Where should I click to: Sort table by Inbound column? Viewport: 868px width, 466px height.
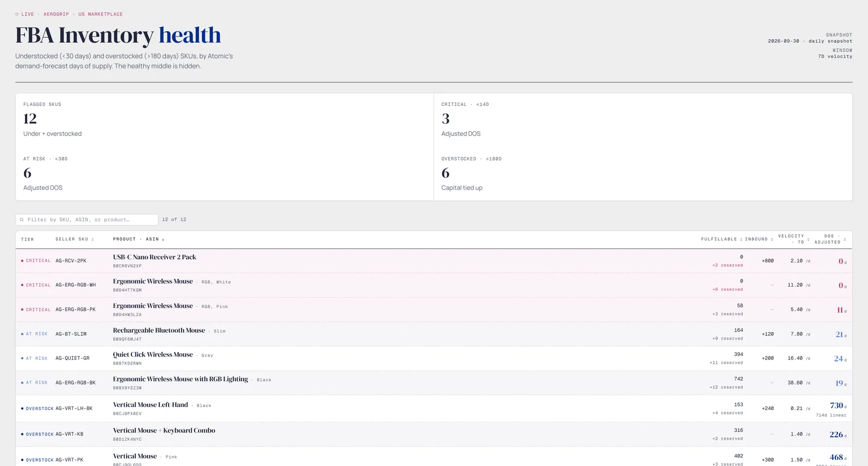tap(758, 239)
